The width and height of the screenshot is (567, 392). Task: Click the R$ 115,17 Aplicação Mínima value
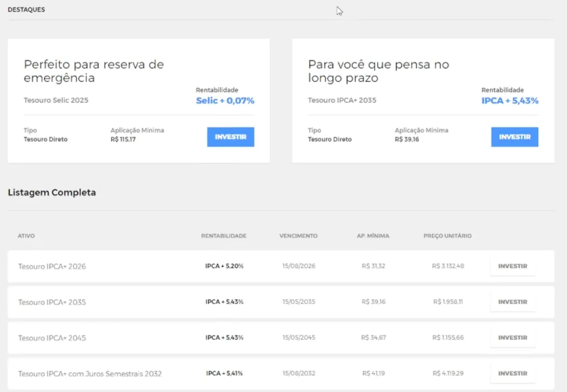[123, 139]
